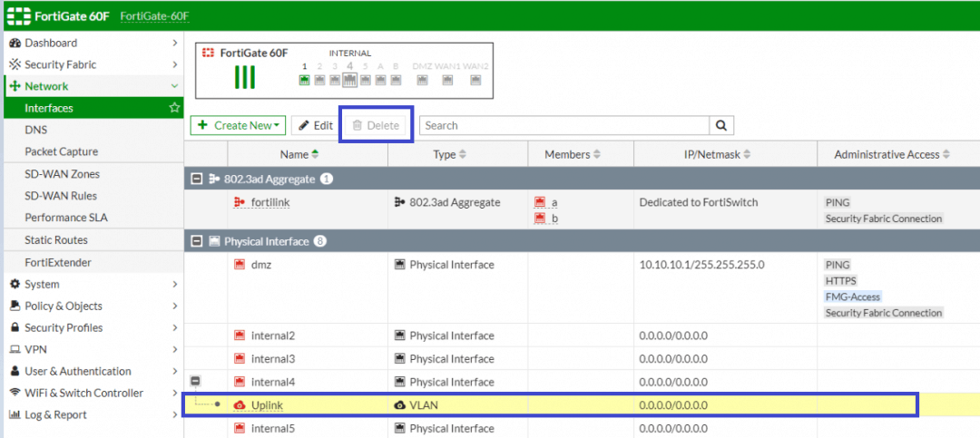Click port 1 in faceplate diagram
Screen dimensions: 980x438
[304, 80]
